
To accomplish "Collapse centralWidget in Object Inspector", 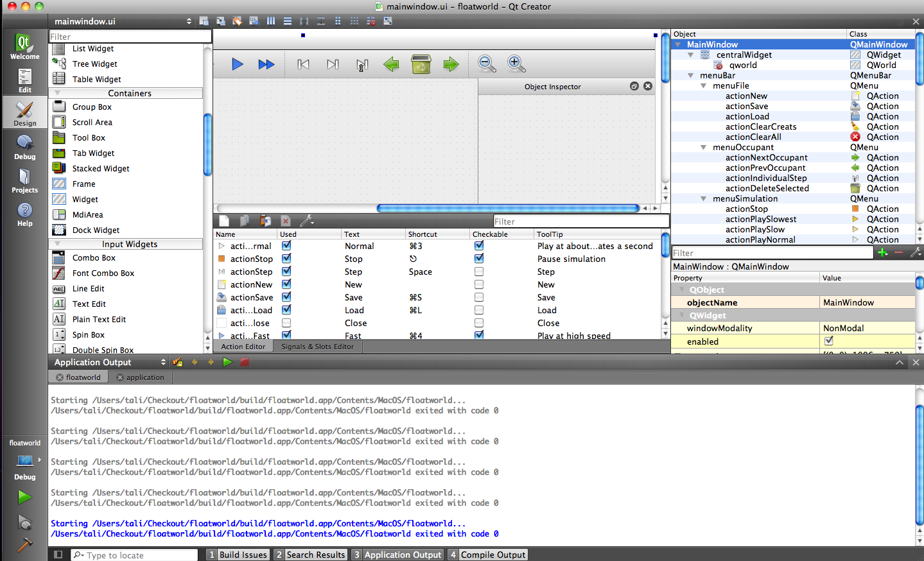I will pyautogui.click(x=690, y=55).
